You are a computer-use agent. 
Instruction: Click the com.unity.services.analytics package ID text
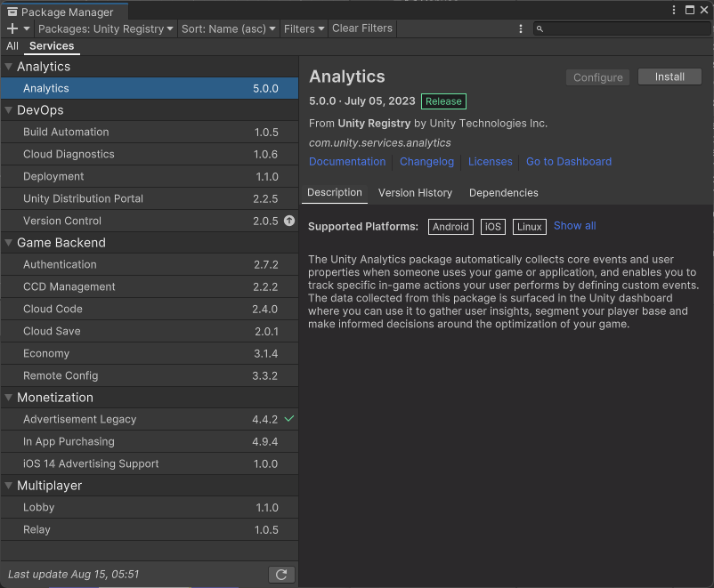(379, 143)
